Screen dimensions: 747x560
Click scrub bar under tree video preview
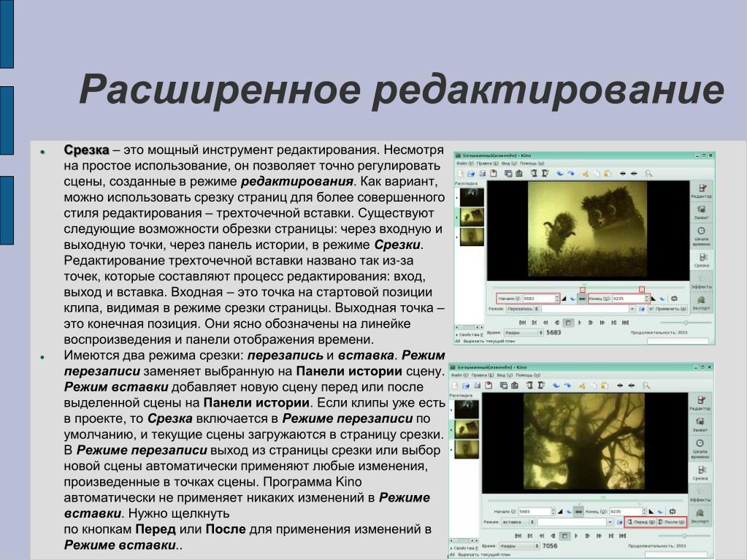[586, 500]
